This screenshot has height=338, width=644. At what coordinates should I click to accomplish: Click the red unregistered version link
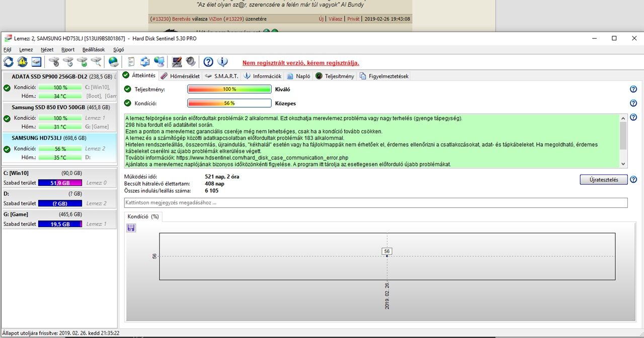click(301, 63)
